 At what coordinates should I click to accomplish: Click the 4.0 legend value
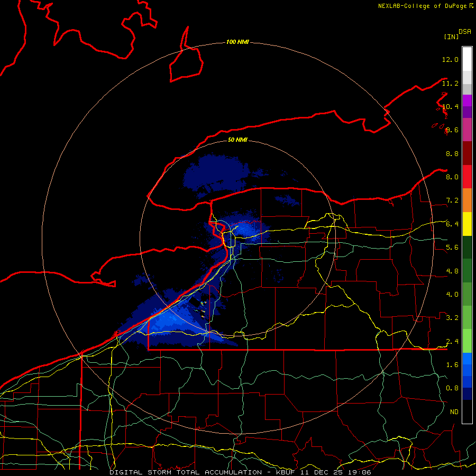[452, 294]
